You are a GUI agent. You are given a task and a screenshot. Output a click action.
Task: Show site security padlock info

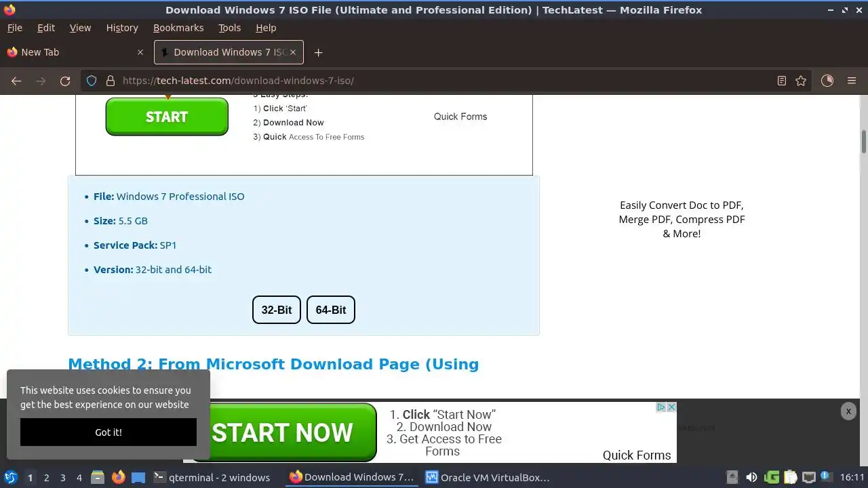point(111,81)
